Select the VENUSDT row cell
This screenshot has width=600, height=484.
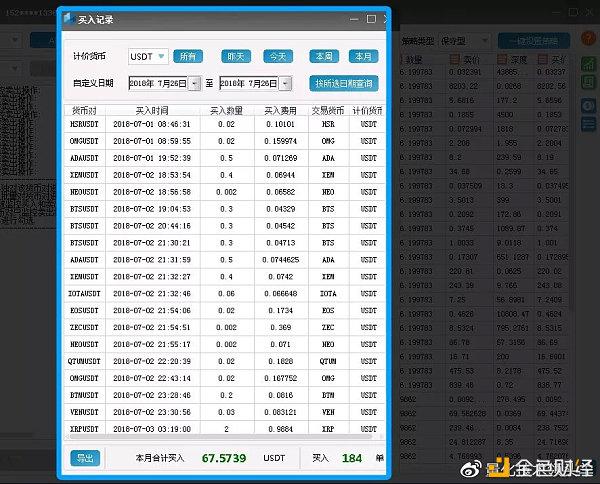(x=84, y=412)
